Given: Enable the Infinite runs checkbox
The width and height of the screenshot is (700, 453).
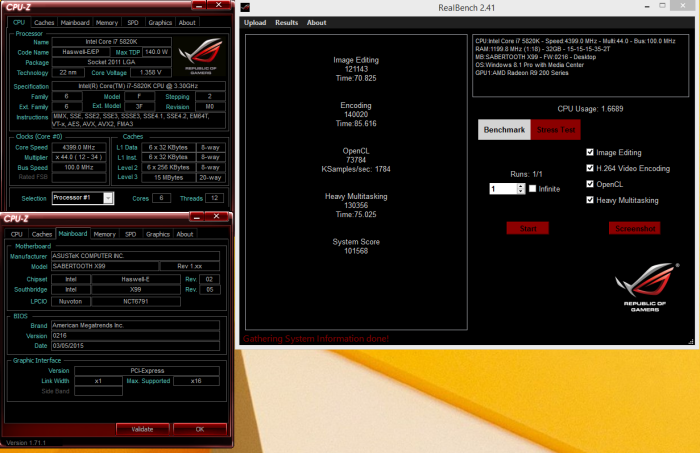Looking at the screenshot, I should coord(533,189).
